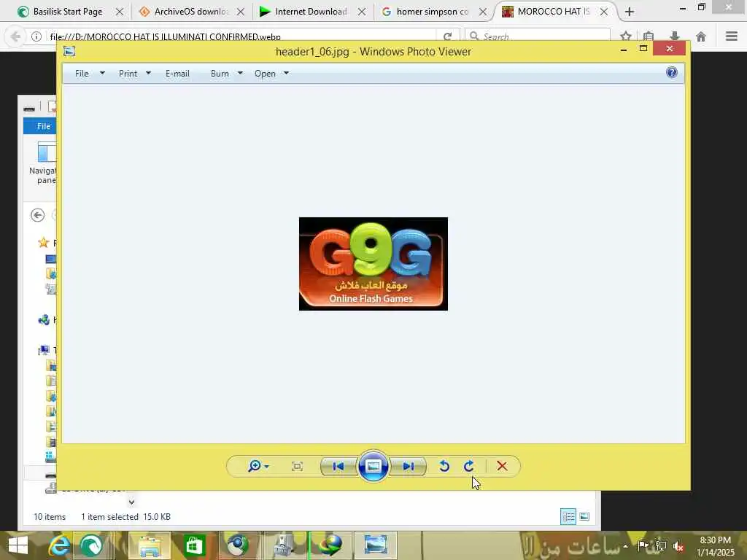Select Homegroup icon in Explorer tree
Screen dimensions: 747x560
(x=44, y=320)
